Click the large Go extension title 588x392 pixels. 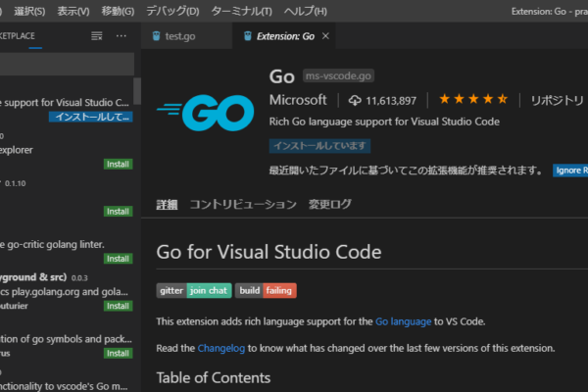(x=282, y=76)
